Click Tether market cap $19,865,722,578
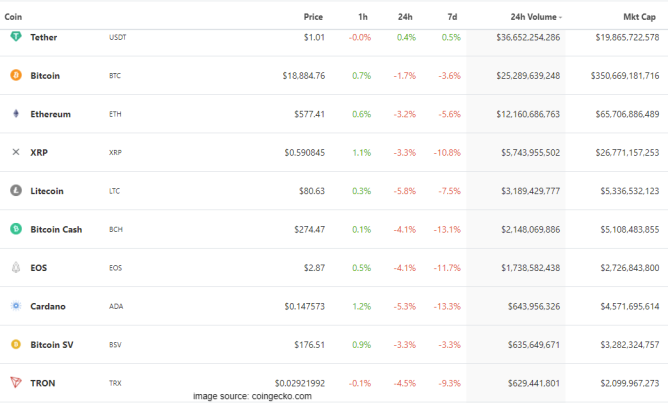 click(627, 37)
